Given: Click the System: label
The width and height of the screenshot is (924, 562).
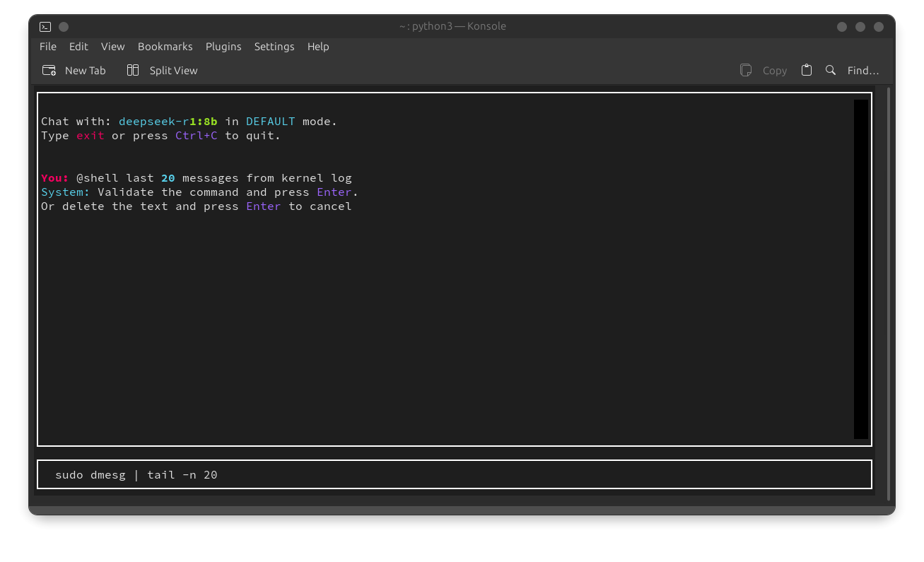Looking at the screenshot, I should [66, 192].
